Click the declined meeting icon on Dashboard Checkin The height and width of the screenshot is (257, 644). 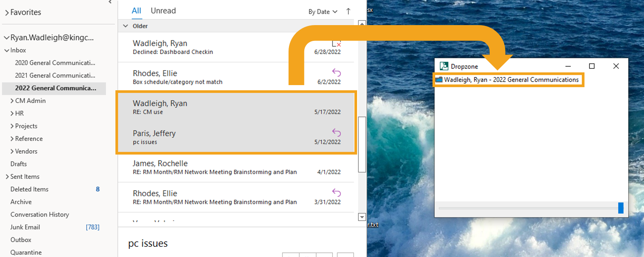336,43
